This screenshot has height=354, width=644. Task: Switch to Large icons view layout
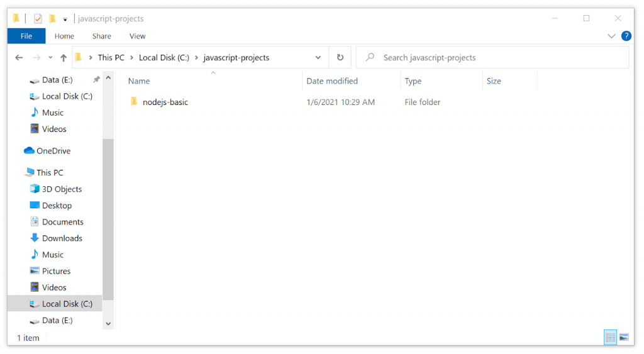pos(624,338)
